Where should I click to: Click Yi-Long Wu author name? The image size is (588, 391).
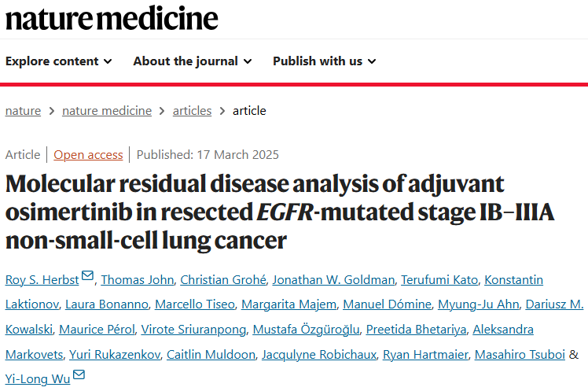[38, 379]
